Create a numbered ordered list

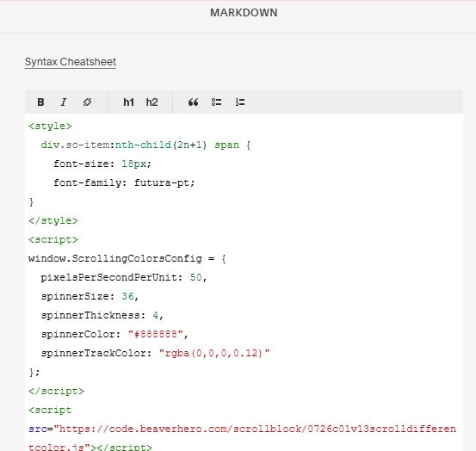(240, 102)
